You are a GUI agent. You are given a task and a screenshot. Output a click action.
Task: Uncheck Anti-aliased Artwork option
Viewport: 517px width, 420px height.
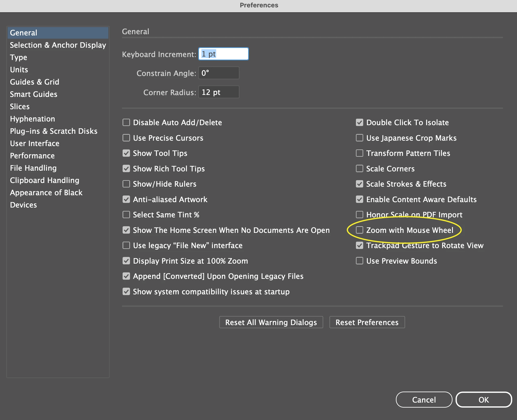click(x=126, y=199)
